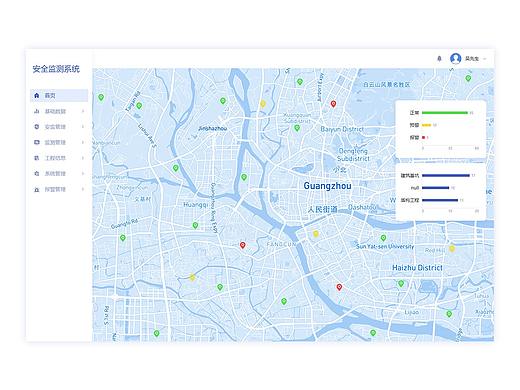Image resolution: width=520 pixels, height=390 pixels.
Task: Open the 首页 home menu item
Action: (x=59, y=95)
